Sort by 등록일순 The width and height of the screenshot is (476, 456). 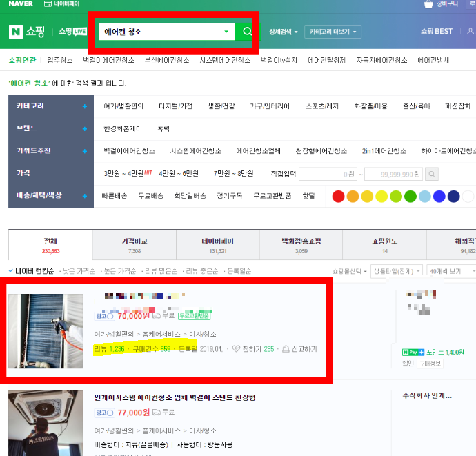(239, 271)
